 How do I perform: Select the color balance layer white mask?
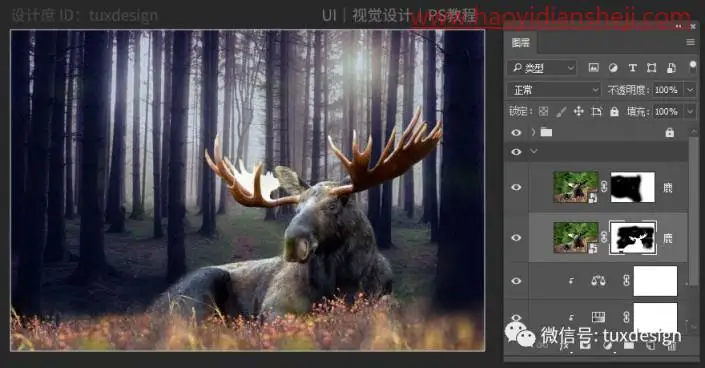pyautogui.click(x=655, y=281)
